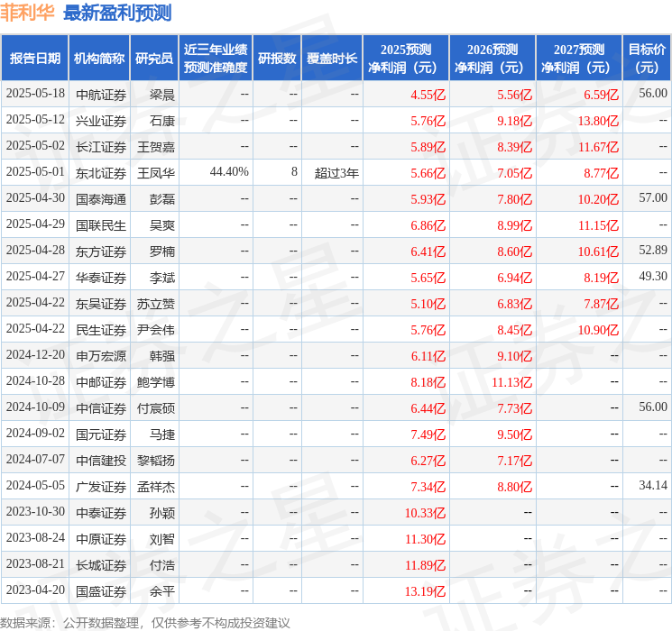Click 中航证券 institution name

[101, 95]
